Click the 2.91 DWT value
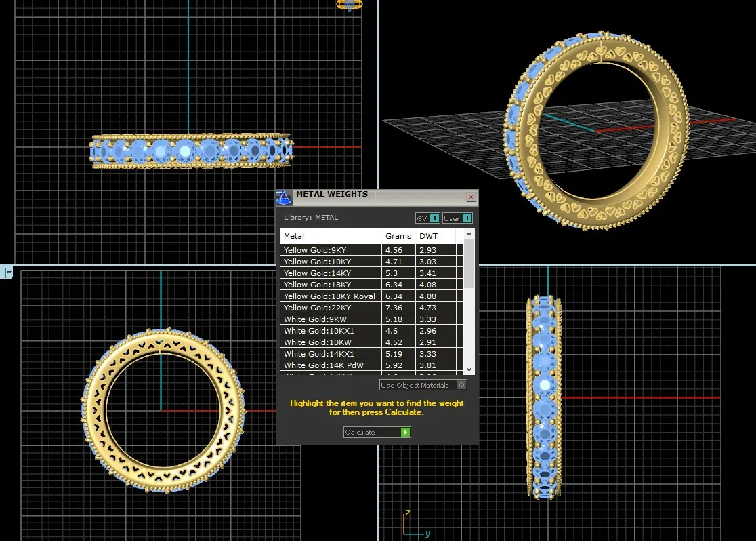The height and width of the screenshot is (541, 756). tap(427, 342)
